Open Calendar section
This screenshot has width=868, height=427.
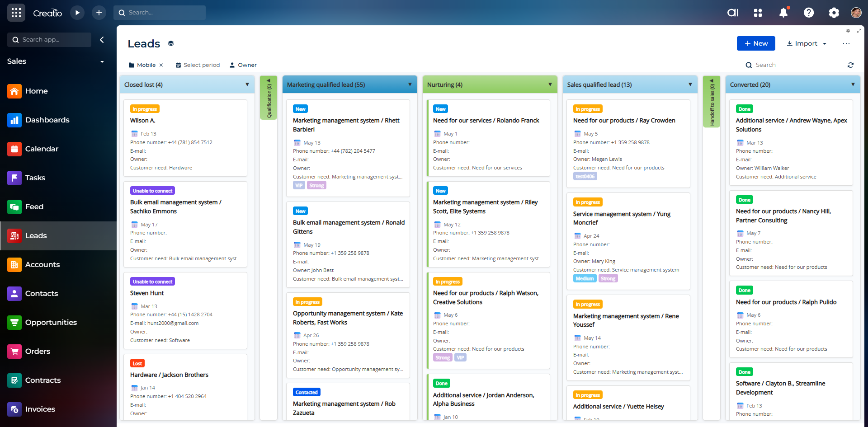click(x=58, y=149)
